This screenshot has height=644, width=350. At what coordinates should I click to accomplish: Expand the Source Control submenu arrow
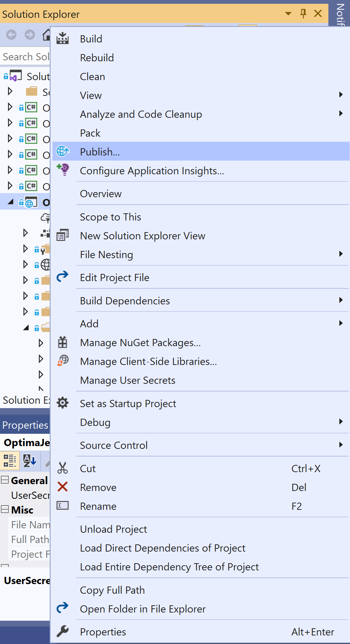click(341, 444)
